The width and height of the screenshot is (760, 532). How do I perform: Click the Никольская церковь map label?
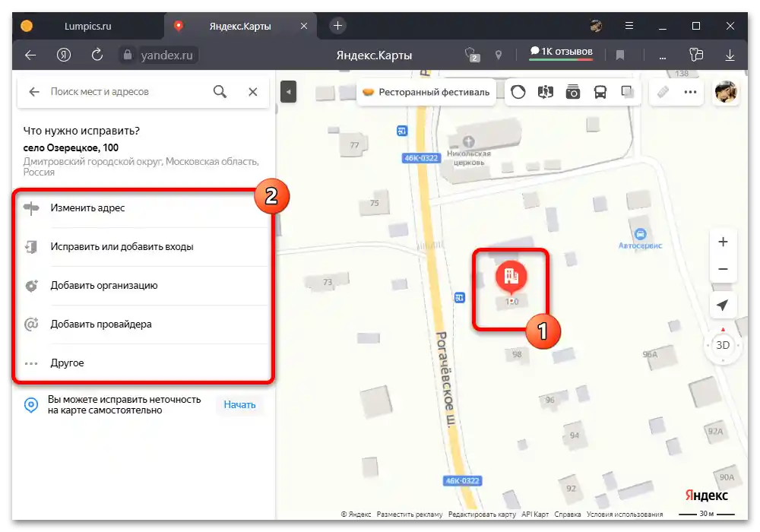[x=469, y=158]
